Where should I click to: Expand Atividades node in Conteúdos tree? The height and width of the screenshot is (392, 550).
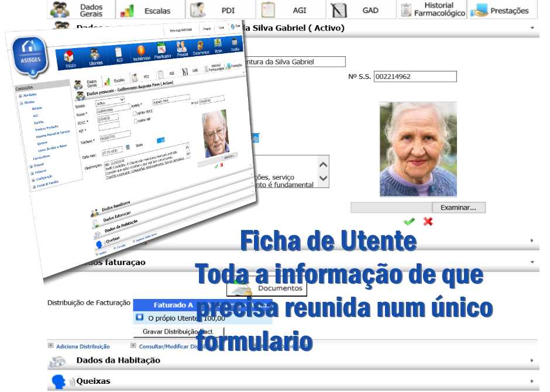point(20,96)
